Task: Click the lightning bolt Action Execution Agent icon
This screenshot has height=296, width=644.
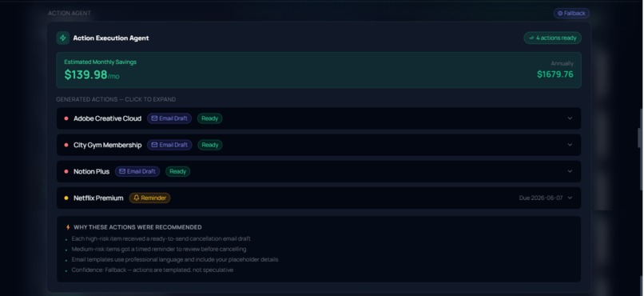Action: (63, 38)
